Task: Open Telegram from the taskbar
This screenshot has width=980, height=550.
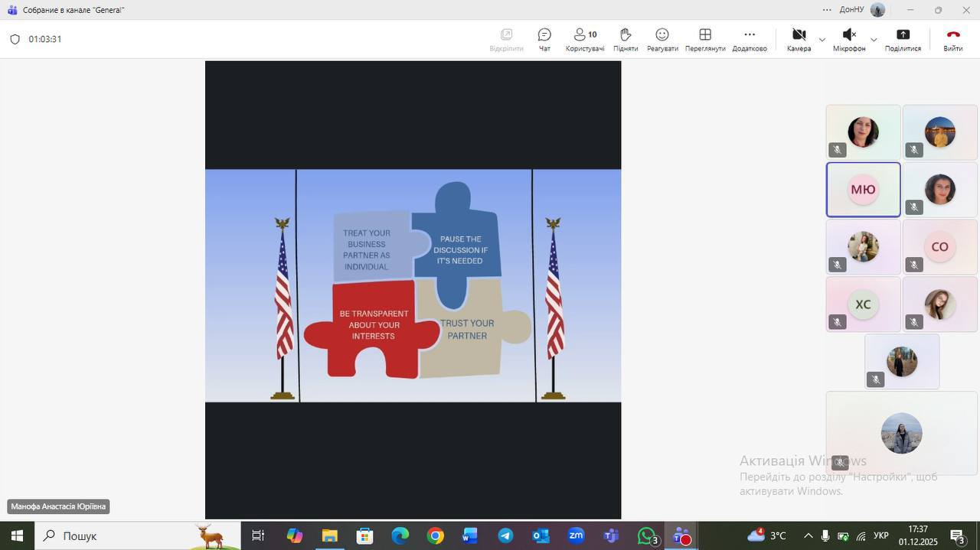Action: [x=505, y=535]
